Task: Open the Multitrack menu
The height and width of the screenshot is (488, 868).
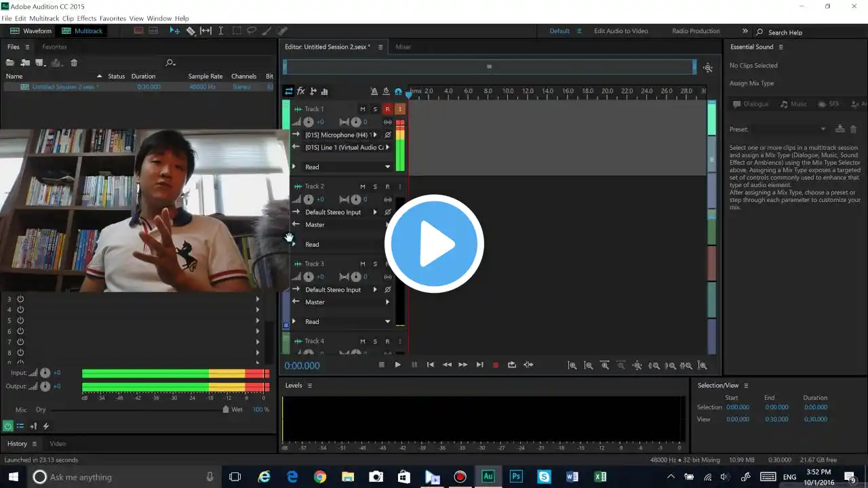Action: point(44,18)
